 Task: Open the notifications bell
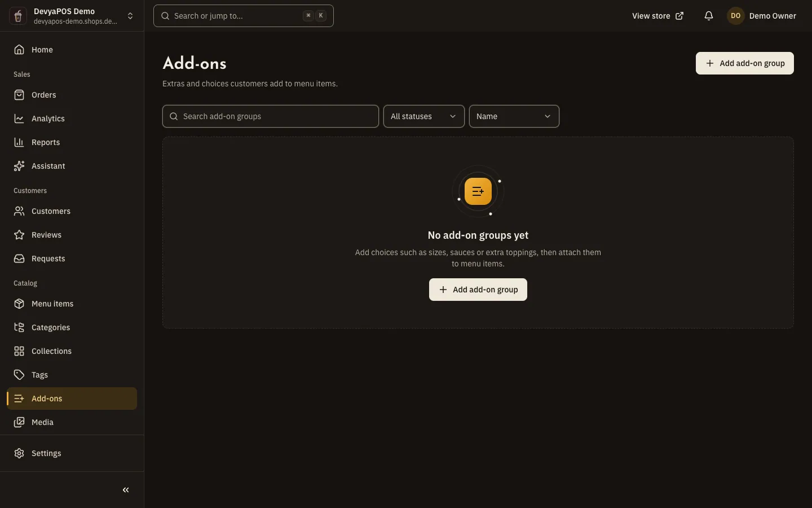[709, 16]
